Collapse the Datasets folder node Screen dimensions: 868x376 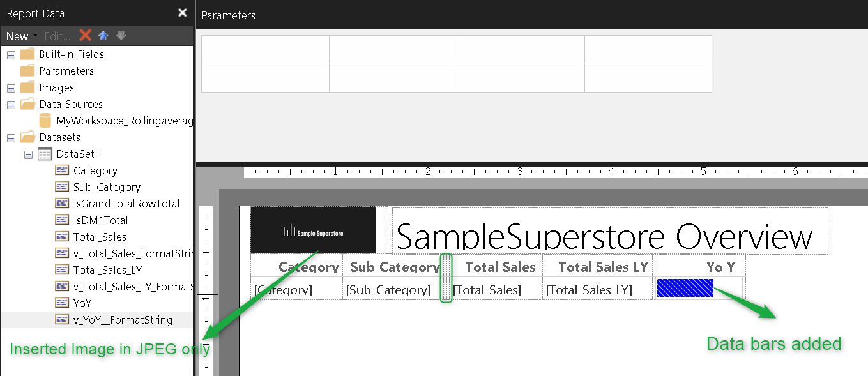(11, 137)
